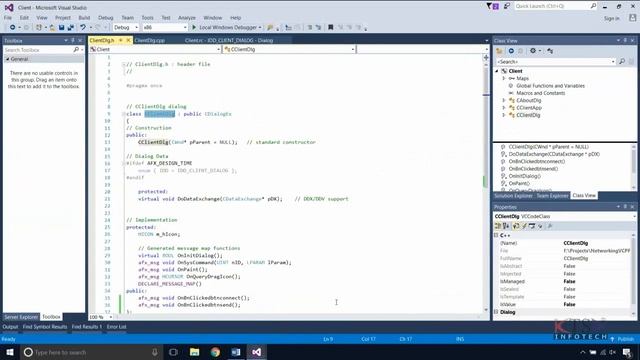Click Windows taskbar search box
This screenshot has height=360, width=640.
[x=91, y=352]
